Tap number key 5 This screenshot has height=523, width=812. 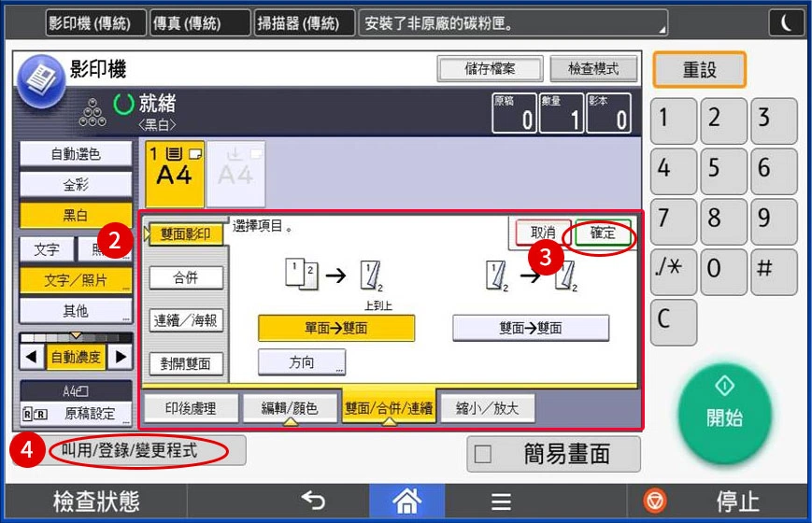click(x=724, y=171)
